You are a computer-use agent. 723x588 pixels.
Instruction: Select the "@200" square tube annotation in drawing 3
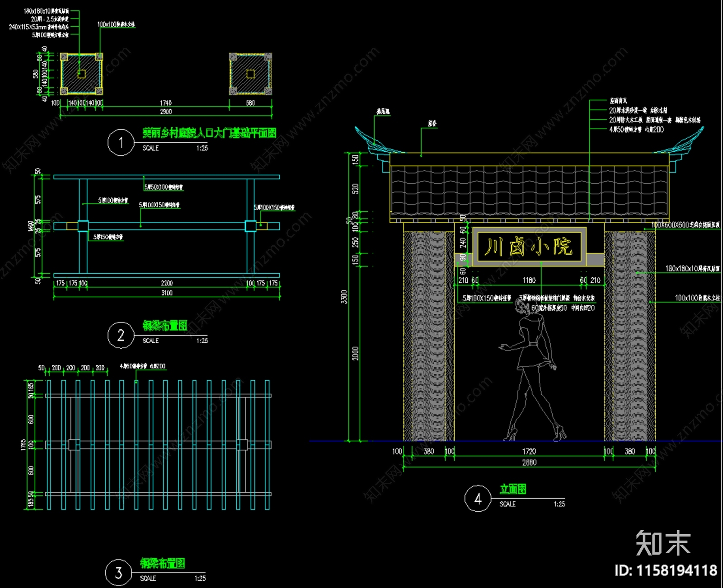pos(142,366)
